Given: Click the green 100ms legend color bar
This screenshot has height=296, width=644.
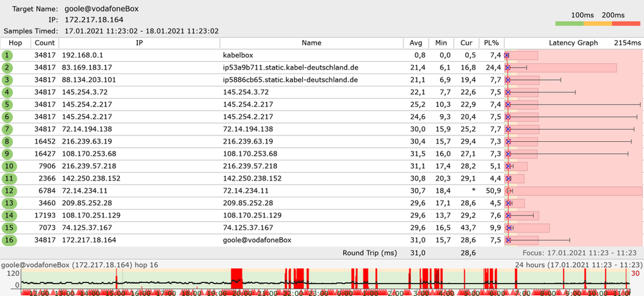Looking at the screenshot, I should pos(569,24).
